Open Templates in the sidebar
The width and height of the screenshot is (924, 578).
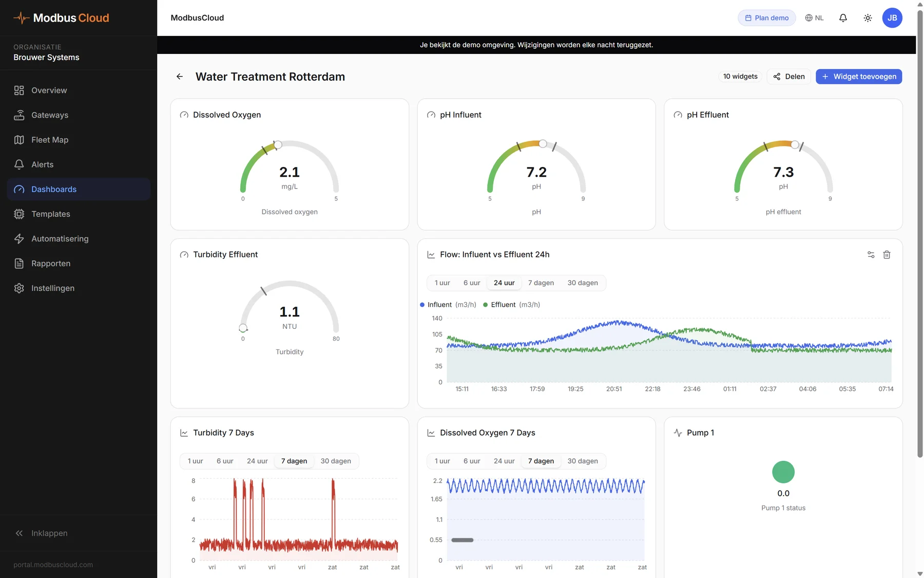point(79,214)
